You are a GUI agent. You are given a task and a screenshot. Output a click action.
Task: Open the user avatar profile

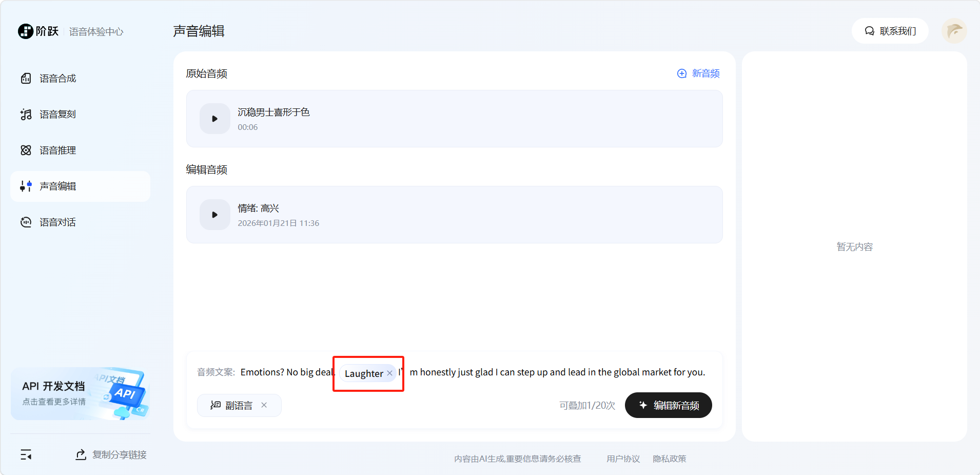[954, 31]
